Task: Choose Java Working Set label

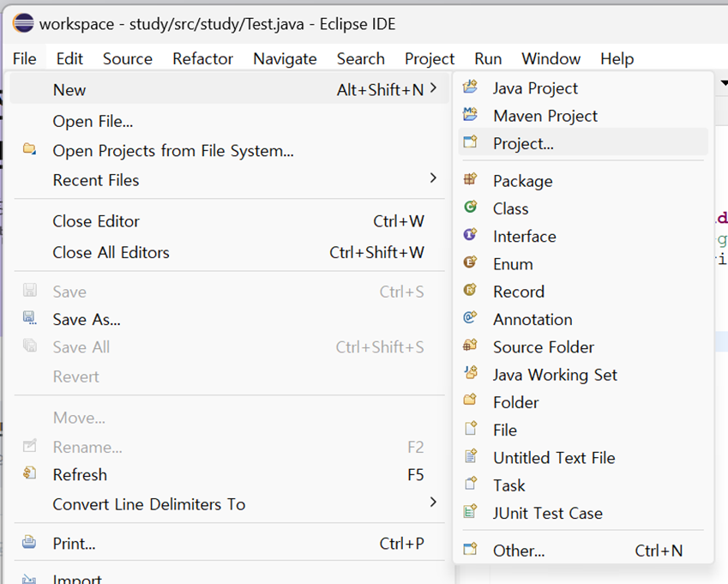Action: (556, 375)
